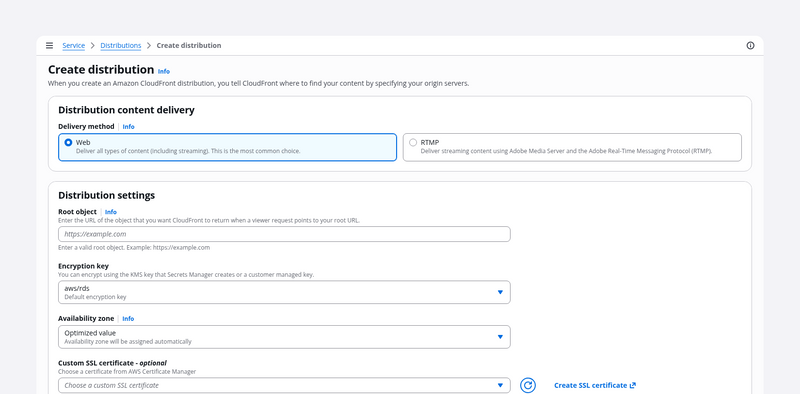
Task: Open the hamburger navigation menu
Action: [49, 45]
